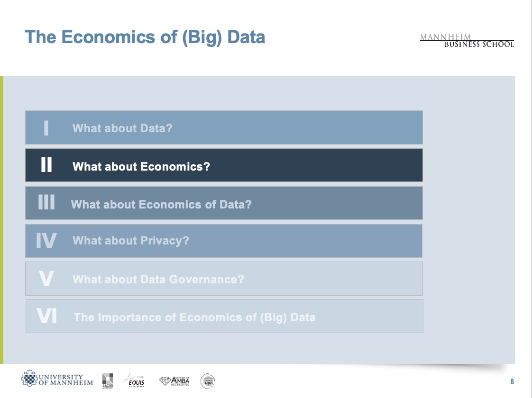Viewport: 532px width, 398px height.
Task: Click Roman numeral VI in the last row
Action: pyautogui.click(x=46, y=316)
